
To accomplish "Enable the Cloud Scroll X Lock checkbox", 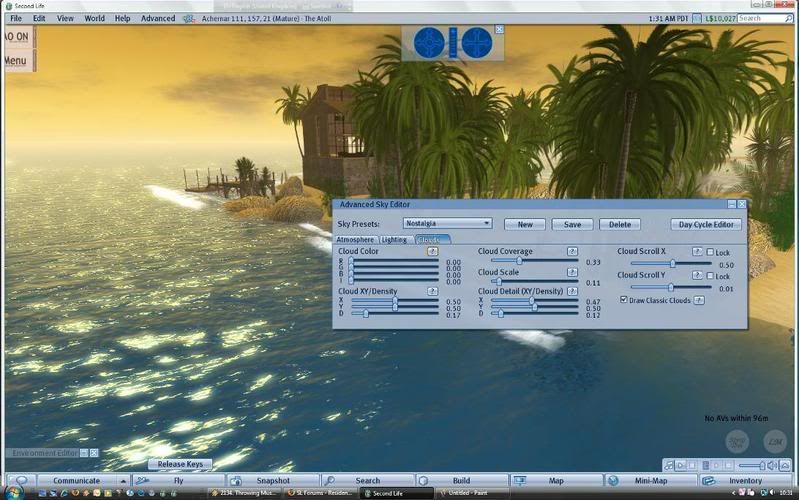I will click(710, 252).
